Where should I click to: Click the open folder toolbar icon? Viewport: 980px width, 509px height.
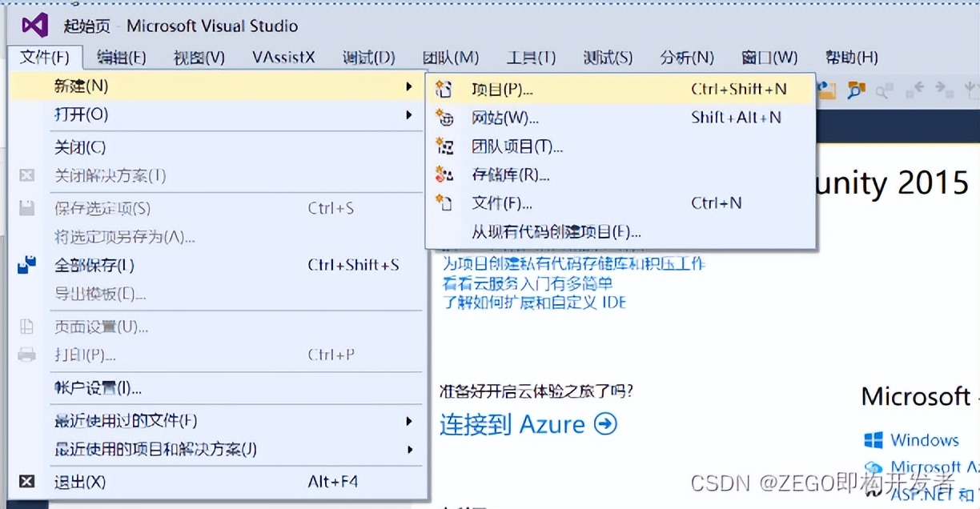pyautogui.click(x=826, y=90)
